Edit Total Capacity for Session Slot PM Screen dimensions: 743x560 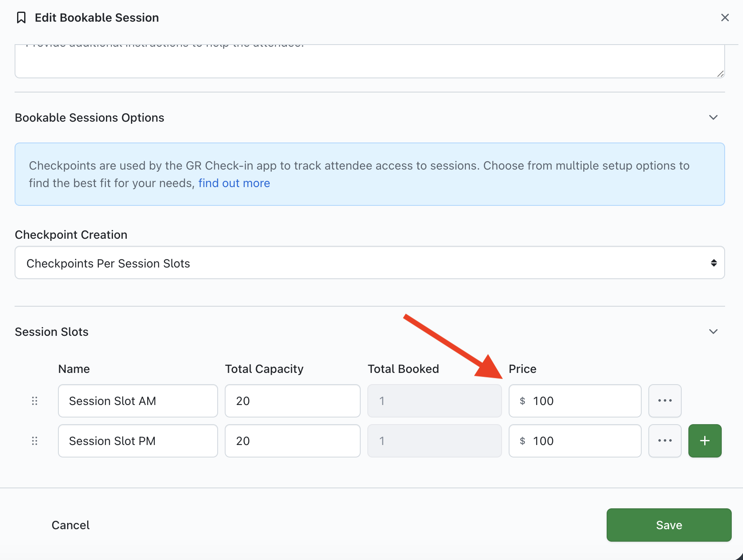click(292, 441)
